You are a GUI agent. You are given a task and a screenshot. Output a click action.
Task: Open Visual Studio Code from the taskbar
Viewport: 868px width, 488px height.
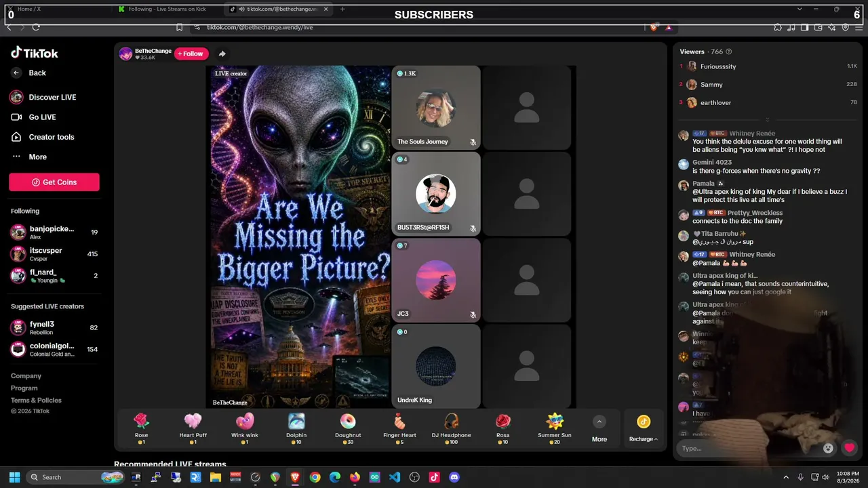pyautogui.click(x=395, y=477)
